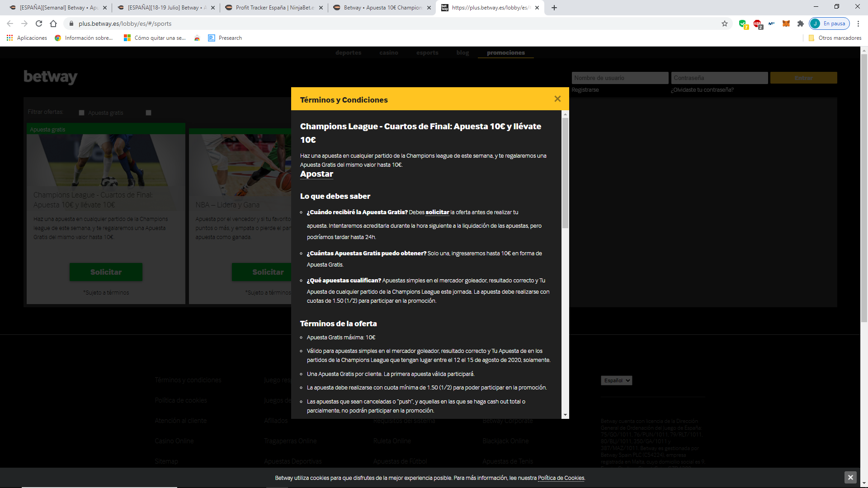The width and height of the screenshot is (868, 488).
Task: Click the down arrow of the dialog scrollbar
Action: [565, 415]
